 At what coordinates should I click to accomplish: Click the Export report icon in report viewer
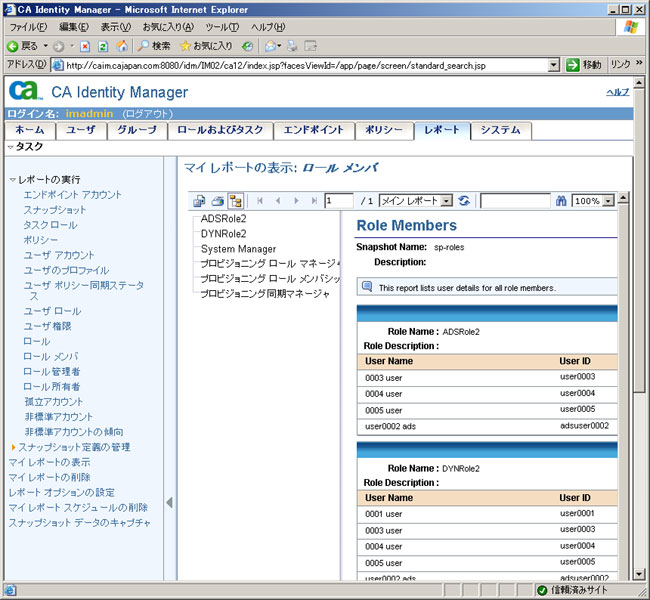[x=199, y=201]
